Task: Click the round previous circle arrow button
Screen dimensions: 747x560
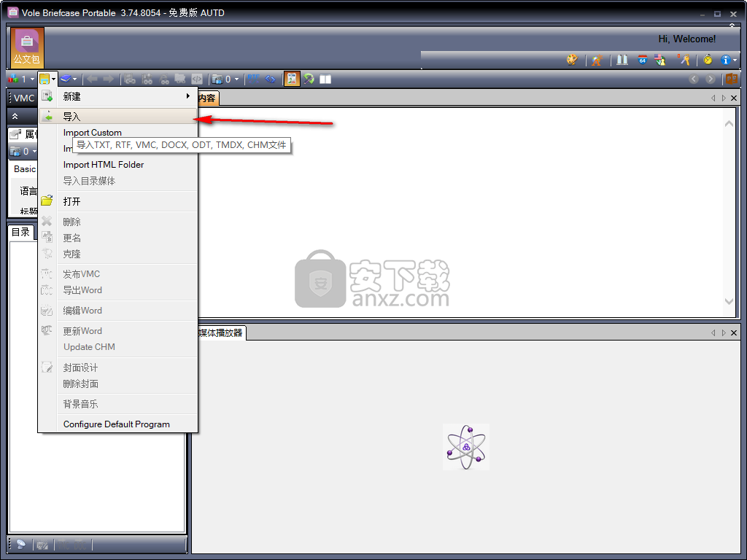Action: coord(694,79)
